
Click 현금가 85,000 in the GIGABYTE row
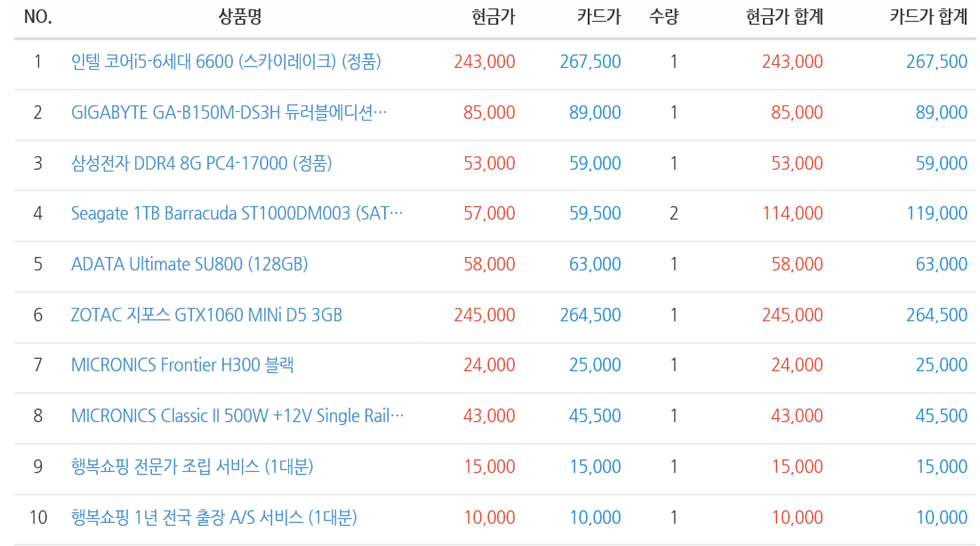(x=489, y=112)
